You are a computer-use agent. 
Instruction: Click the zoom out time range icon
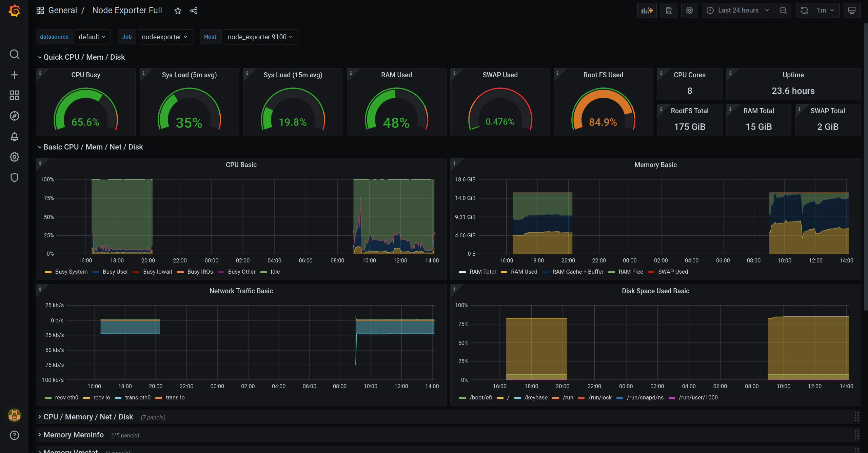tap(783, 11)
